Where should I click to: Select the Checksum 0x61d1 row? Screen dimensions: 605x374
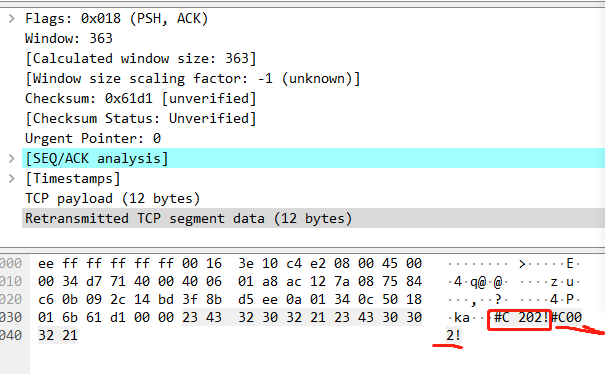[141, 98]
